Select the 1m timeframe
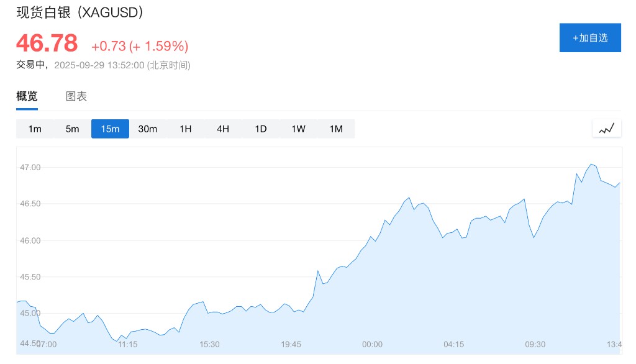The height and width of the screenshot is (364, 636). click(35, 129)
